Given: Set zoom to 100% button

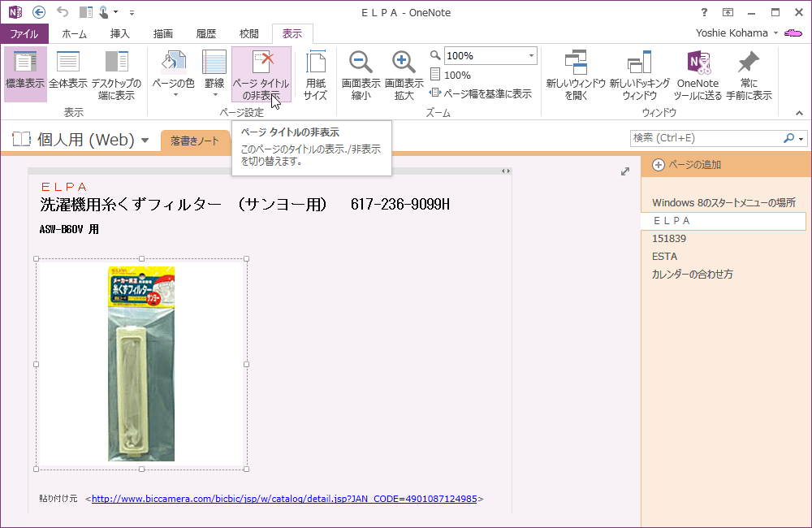Looking at the screenshot, I should tap(451, 75).
